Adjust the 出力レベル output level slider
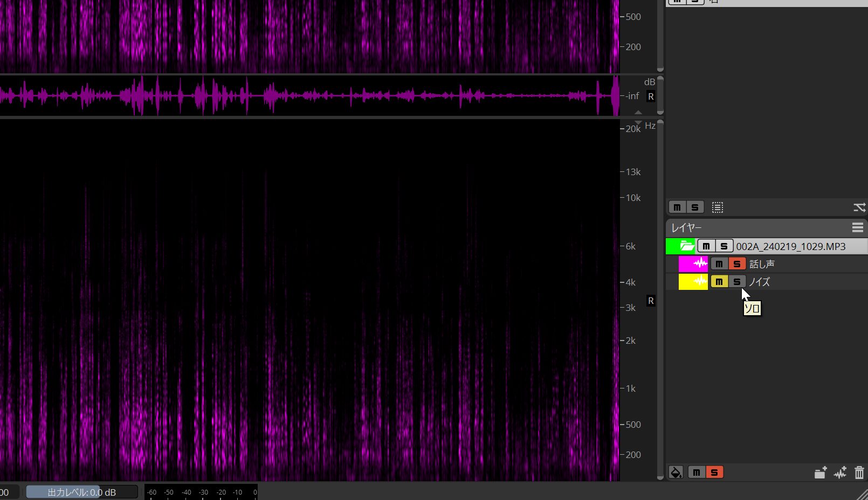Screen dimensions: 868x500 tap(82, 492)
